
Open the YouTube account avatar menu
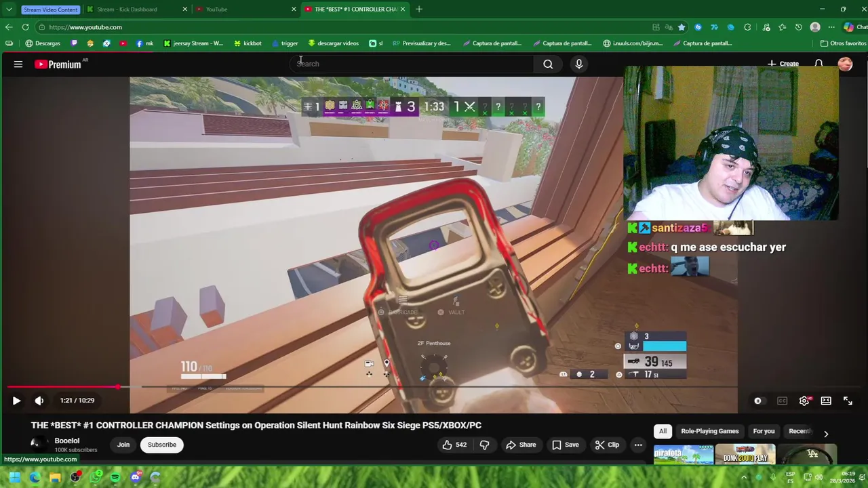[845, 64]
